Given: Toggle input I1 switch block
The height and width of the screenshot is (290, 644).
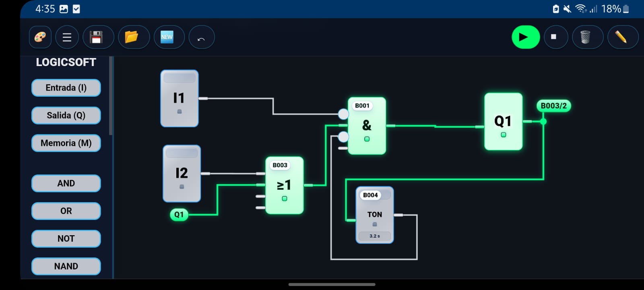Looking at the screenshot, I should coord(180,99).
